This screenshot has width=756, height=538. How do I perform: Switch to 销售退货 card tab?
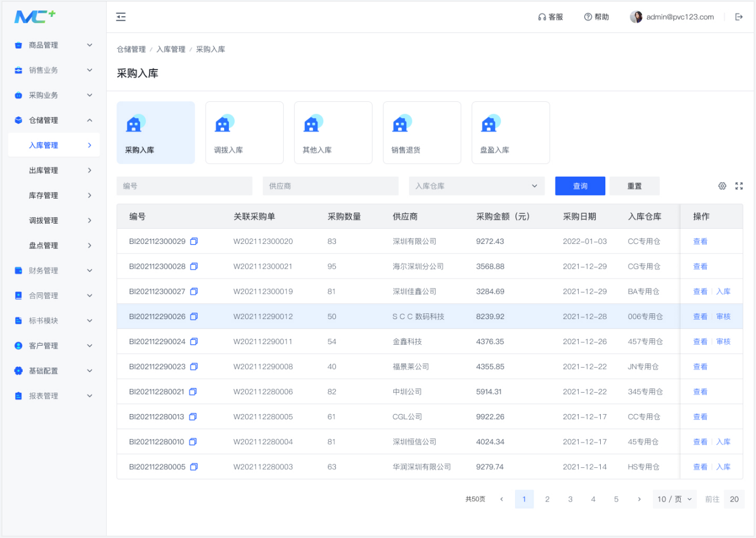[x=422, y=133]
